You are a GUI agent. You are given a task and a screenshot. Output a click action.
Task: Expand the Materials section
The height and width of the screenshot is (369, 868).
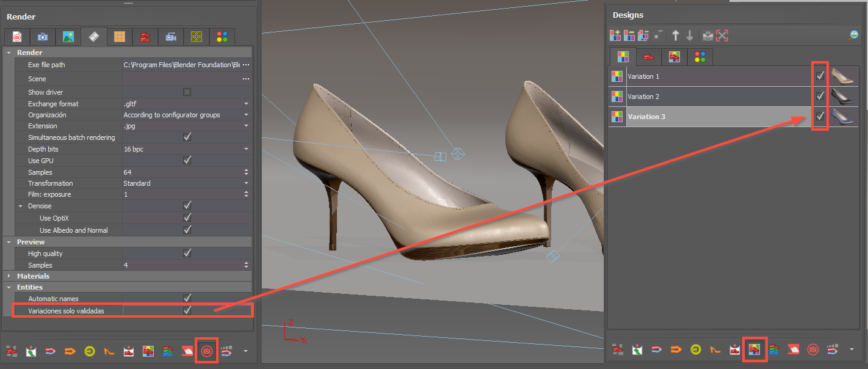[x=9, y=276]
